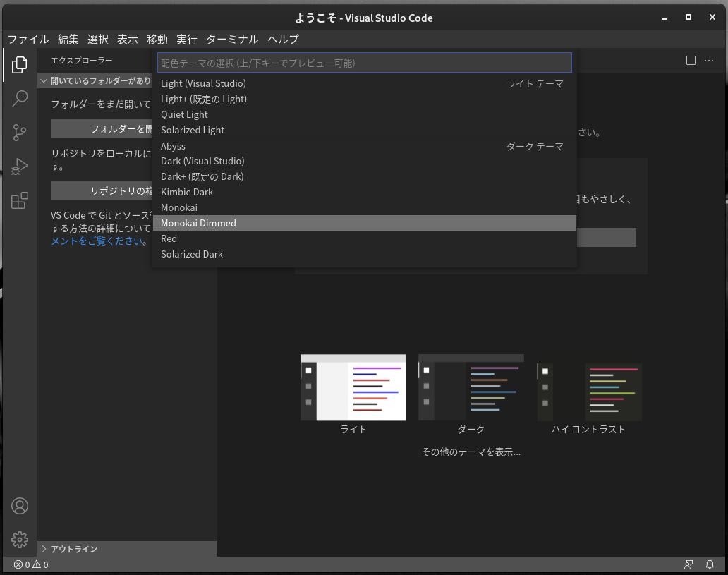
Task: Open the Source Control icon
Action: (x=20, y=133)
